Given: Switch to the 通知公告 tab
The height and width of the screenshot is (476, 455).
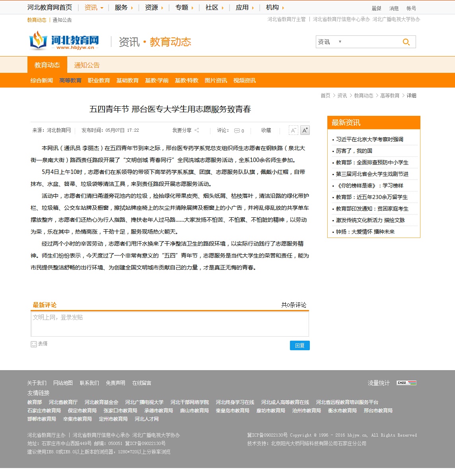Looking at the screenshot, I should coord(87,65).
